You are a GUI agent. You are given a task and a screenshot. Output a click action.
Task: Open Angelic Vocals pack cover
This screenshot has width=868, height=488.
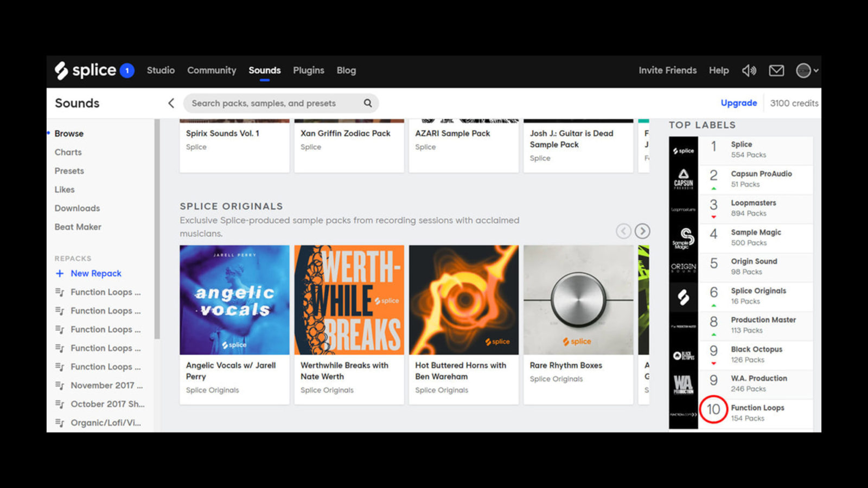coord(234,300)
